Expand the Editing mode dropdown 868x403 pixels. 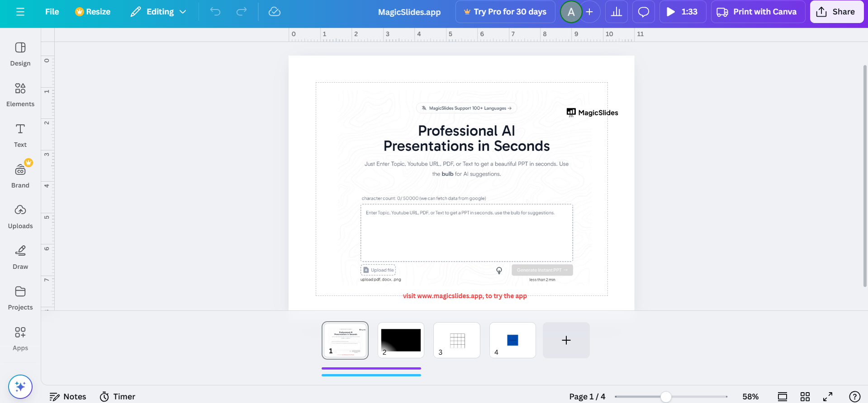click(158, 12)
